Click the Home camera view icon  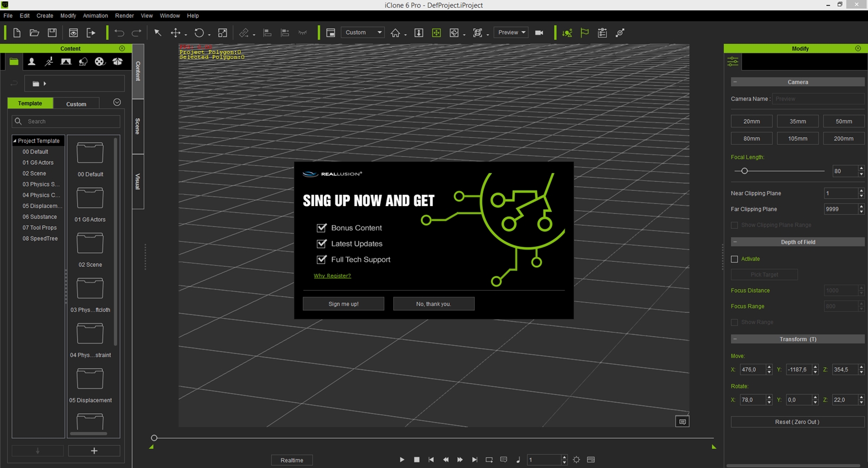(x=395, y=33)
